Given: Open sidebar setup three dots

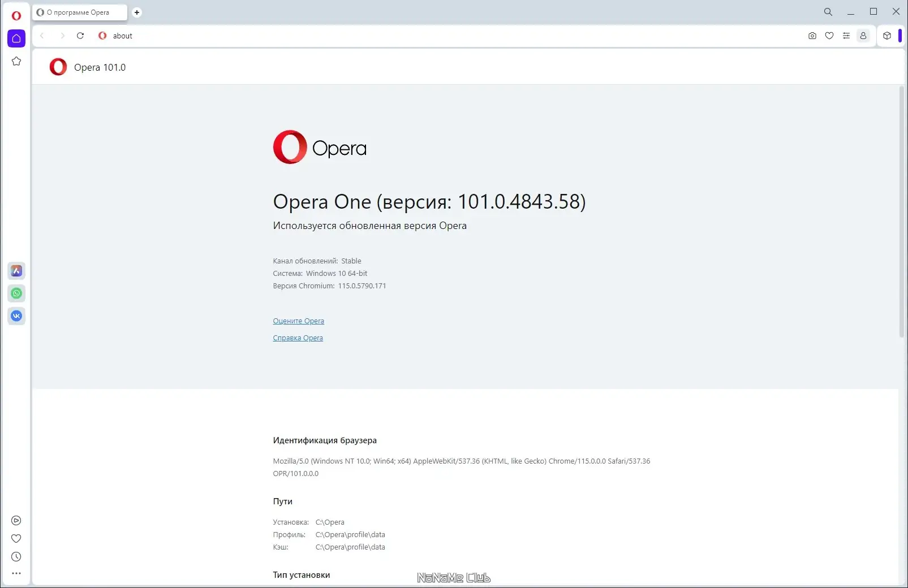Looking at the screenshot, I should click(x=16, y=573).
